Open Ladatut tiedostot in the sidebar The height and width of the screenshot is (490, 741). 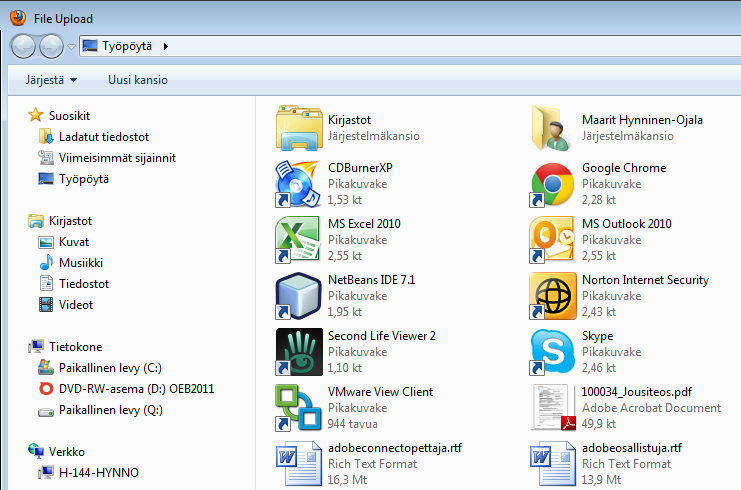click(104, 137)
